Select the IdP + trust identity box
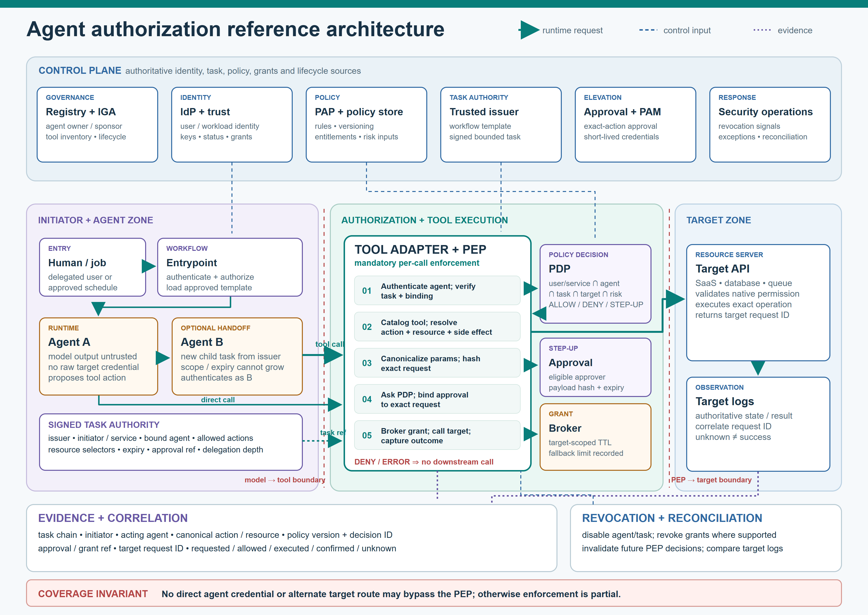Screen dimensions: 868x615 232,125
